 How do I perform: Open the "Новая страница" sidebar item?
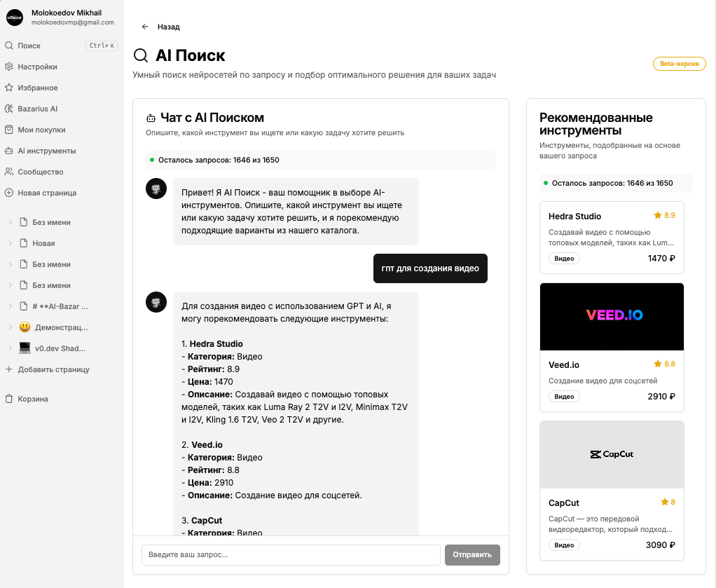click(x=47, y=193)
